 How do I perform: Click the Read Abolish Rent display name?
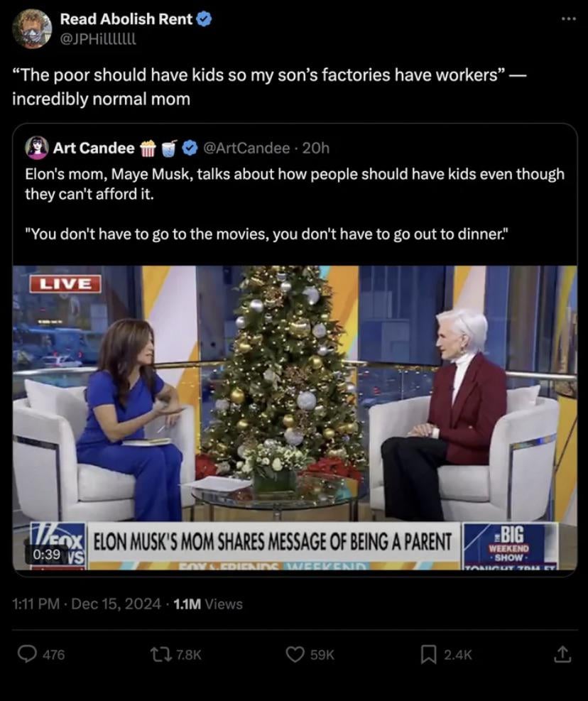126,19
